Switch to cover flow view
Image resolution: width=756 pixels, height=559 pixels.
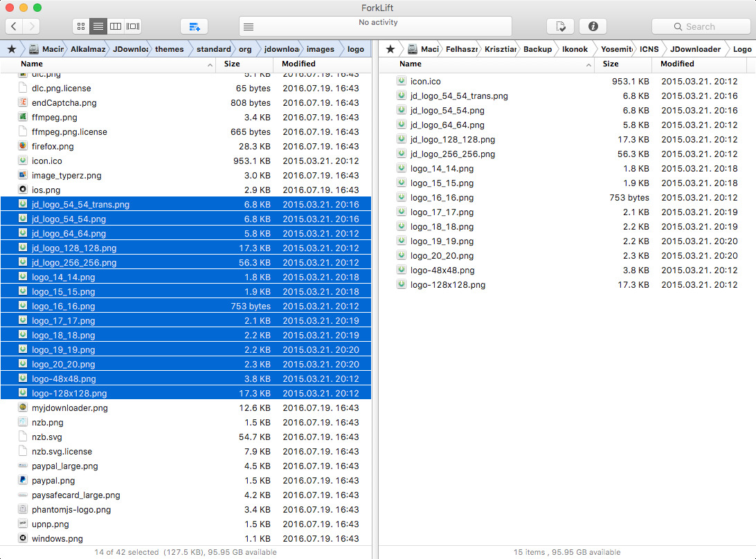tap(133, 26)
